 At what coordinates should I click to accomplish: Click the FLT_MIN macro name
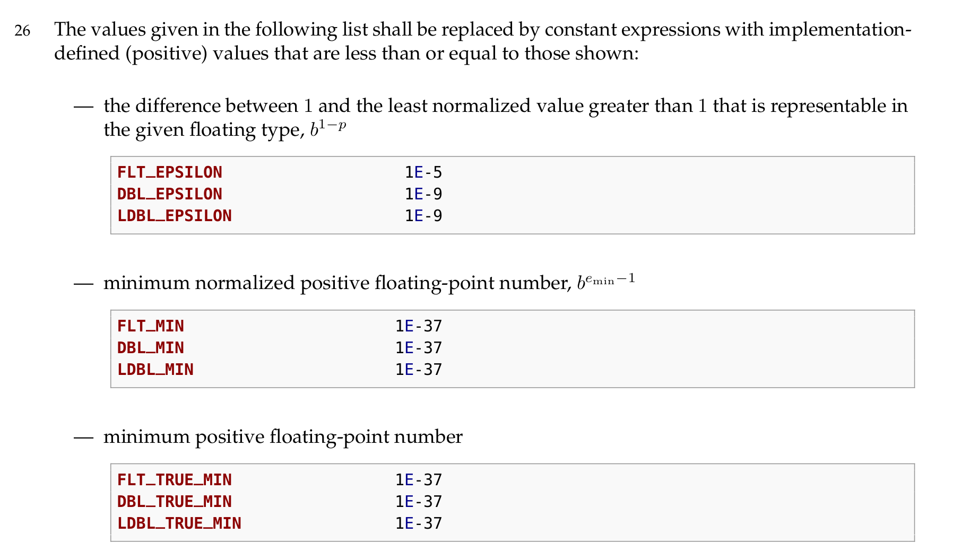pos(151,326)
